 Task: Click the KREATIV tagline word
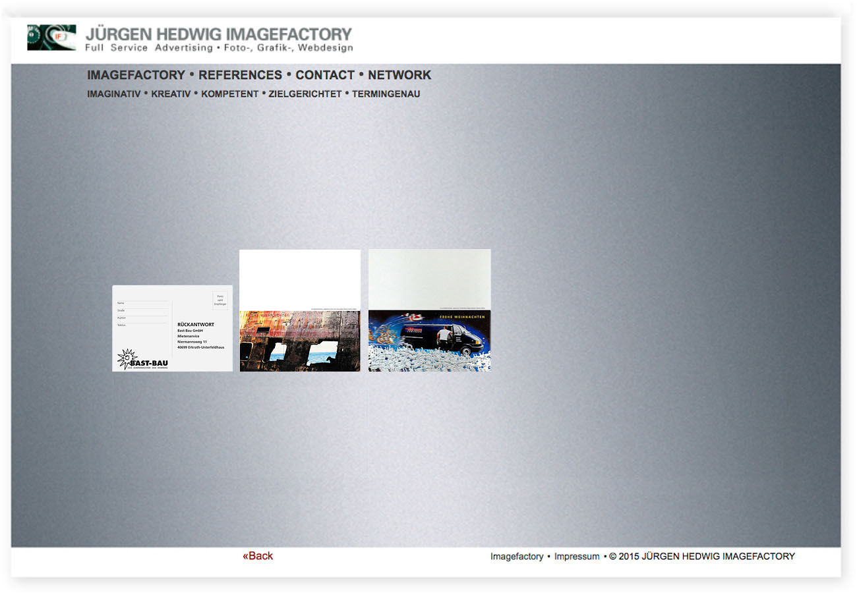coord(171,94)
